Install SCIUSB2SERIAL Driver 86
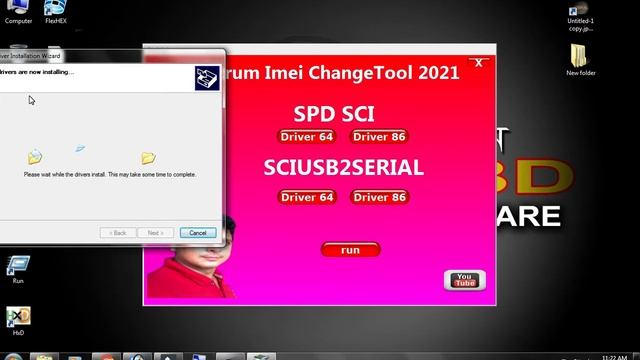Image resolution: width=640 pixels, height=360 pixels. 380,197
